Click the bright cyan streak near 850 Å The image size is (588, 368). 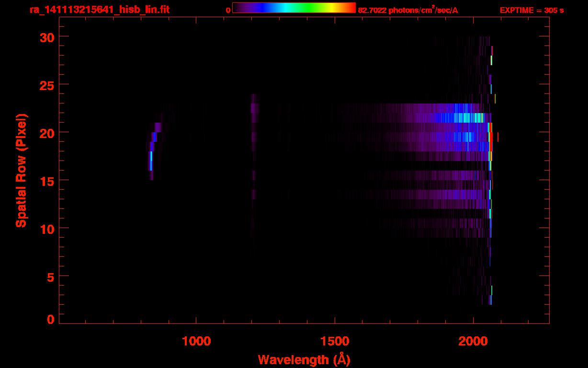[x=151, y=161]
